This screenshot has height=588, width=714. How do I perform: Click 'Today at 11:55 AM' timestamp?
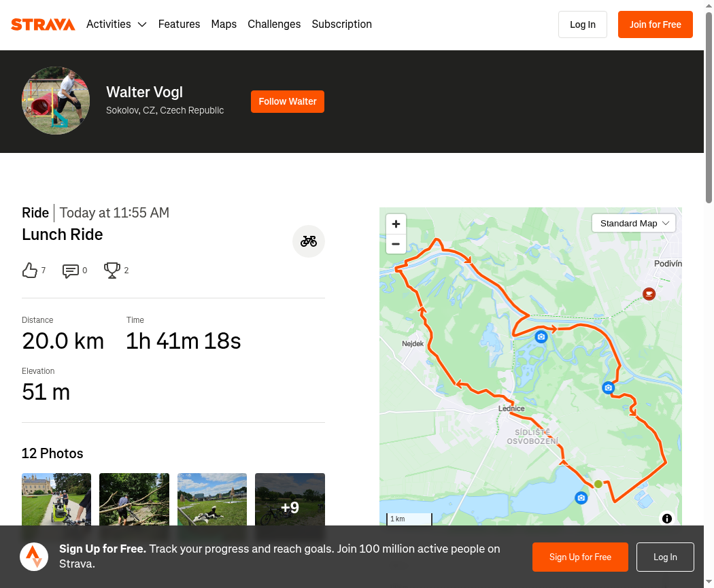click(114, 213)
